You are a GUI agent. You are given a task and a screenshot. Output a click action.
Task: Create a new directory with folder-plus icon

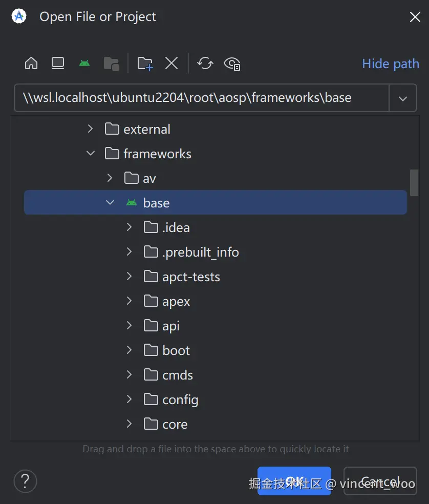pos(145,64)
